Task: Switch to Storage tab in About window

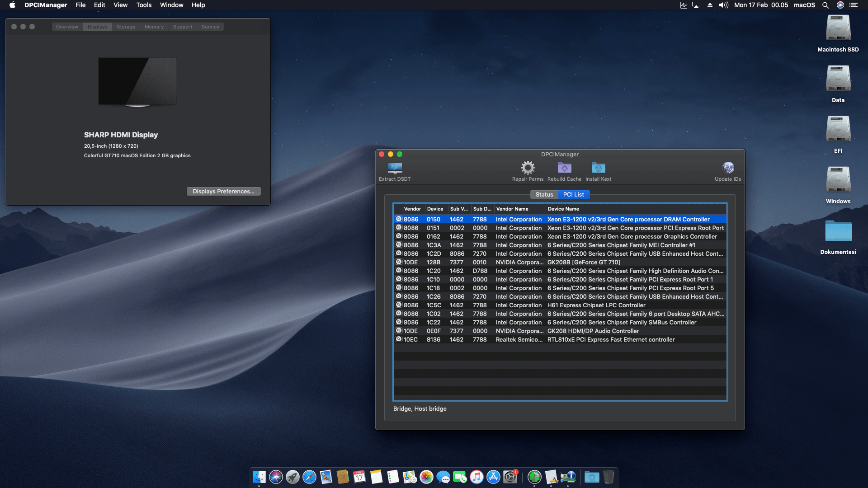Action: (126, 27)
